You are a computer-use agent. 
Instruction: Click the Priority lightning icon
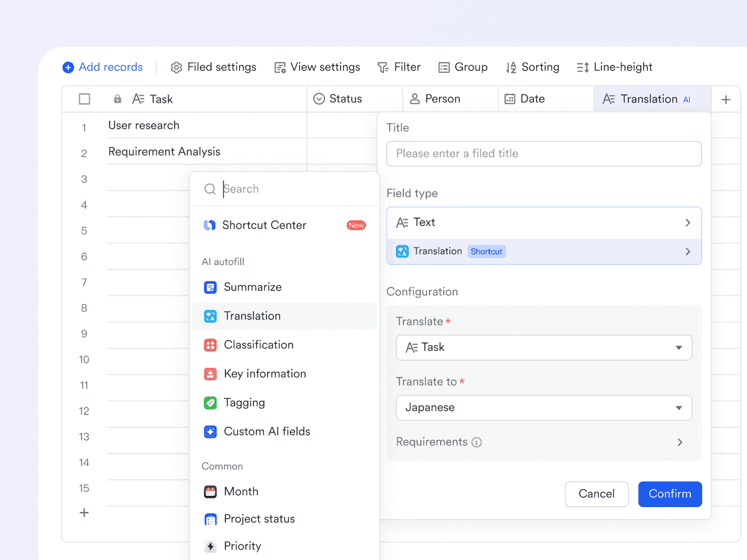click(210, 546)
